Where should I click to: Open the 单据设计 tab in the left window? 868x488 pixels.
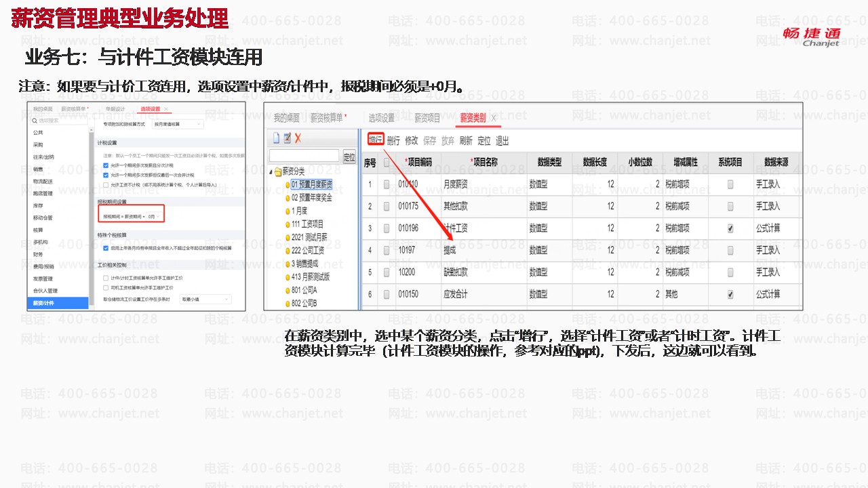[115, 108]
